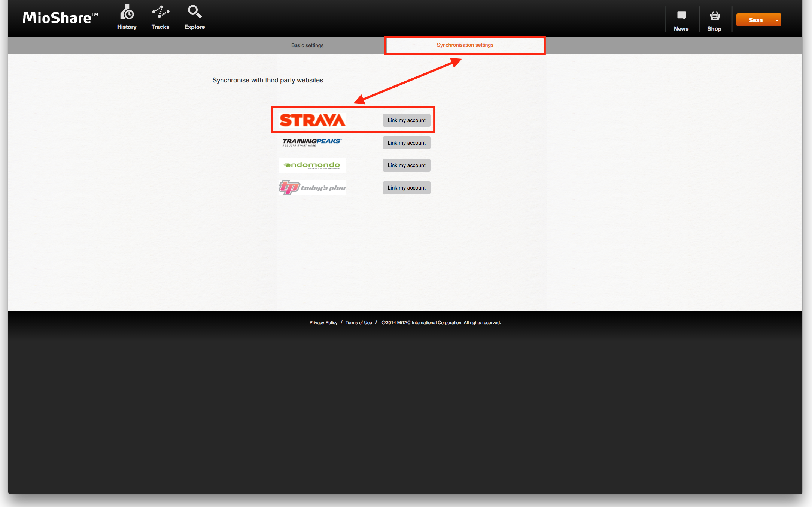Click the endomondo logo
The image size is (812, 507).
(x=312, y=165)
